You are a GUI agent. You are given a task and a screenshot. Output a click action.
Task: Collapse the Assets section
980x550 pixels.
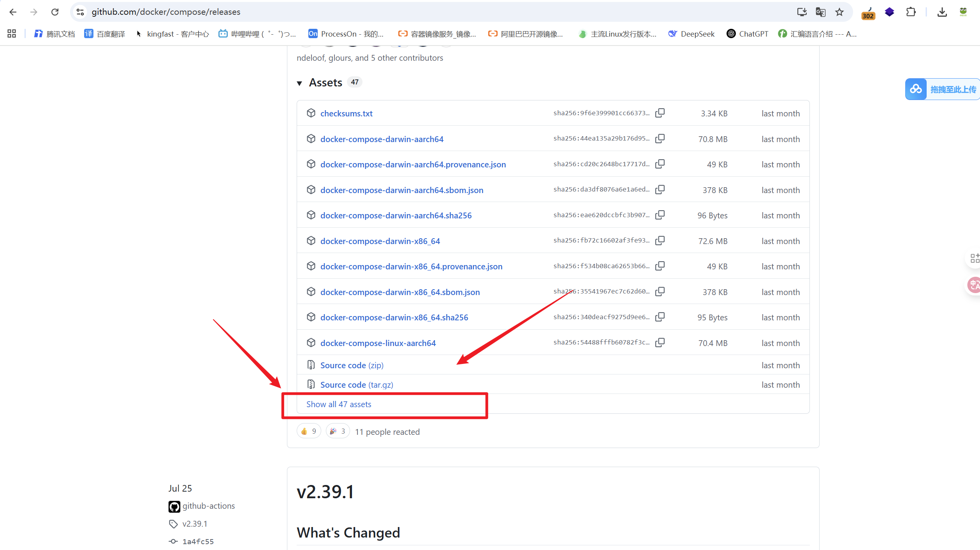coord(299,83)
